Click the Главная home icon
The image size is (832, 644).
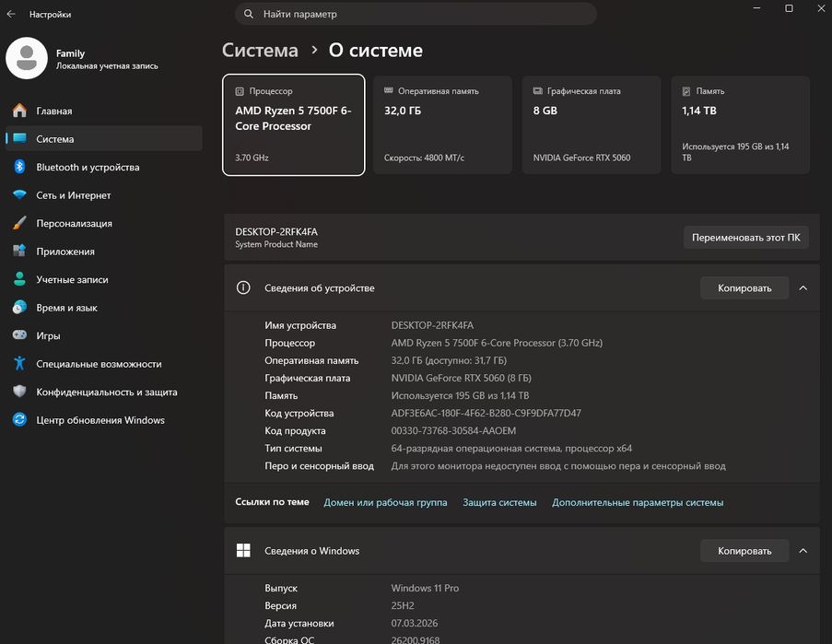(19, 111)
